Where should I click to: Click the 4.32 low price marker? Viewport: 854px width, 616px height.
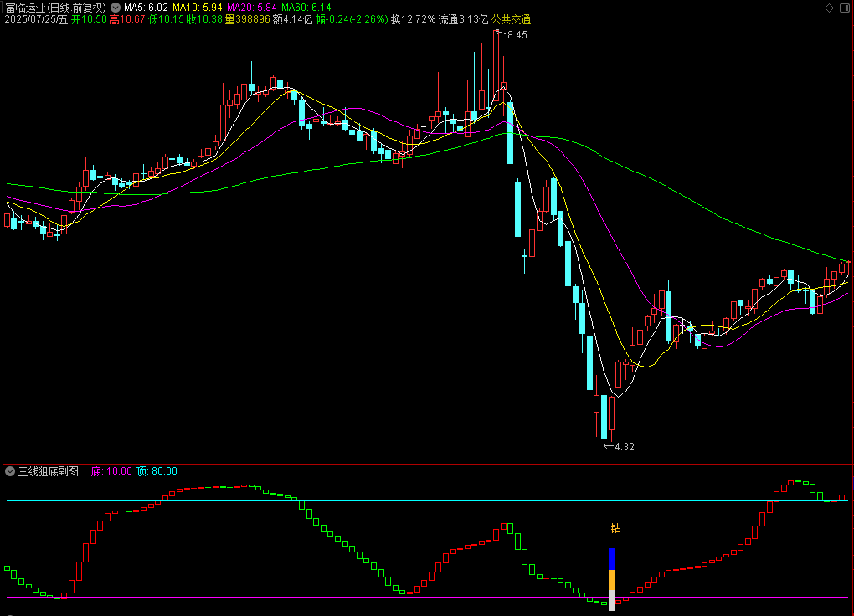coord(624,447)
